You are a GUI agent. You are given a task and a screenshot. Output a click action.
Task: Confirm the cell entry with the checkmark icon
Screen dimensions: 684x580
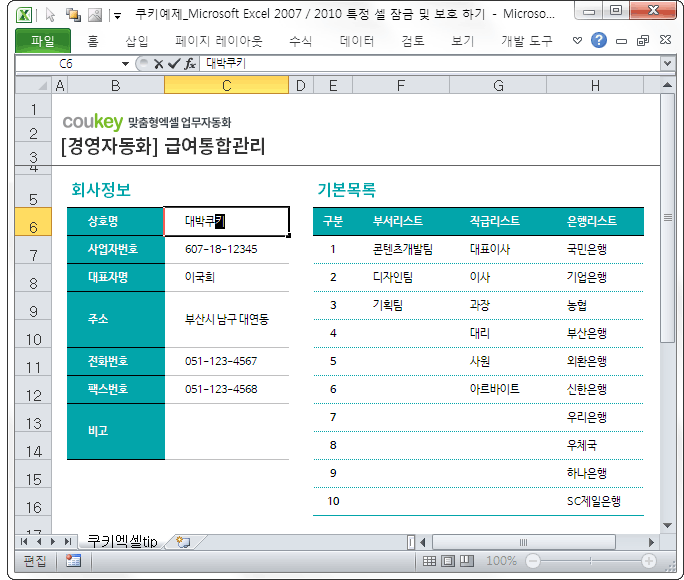[174, 64]
